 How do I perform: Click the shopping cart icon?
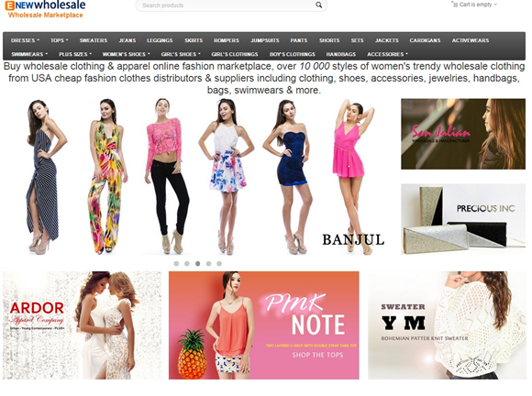click(455, 5)
